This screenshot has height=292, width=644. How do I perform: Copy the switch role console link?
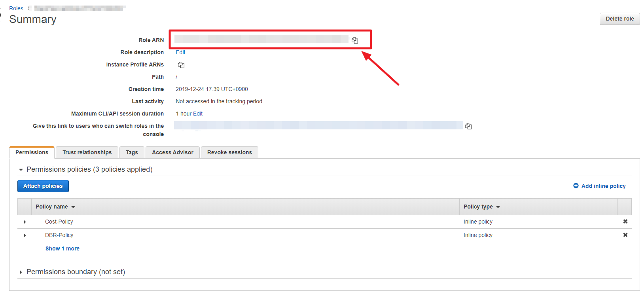coord(468,126)
